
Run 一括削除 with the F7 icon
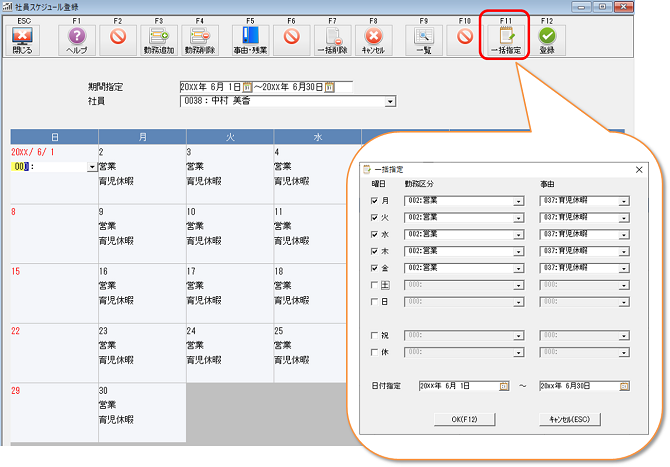click(332, 40)
